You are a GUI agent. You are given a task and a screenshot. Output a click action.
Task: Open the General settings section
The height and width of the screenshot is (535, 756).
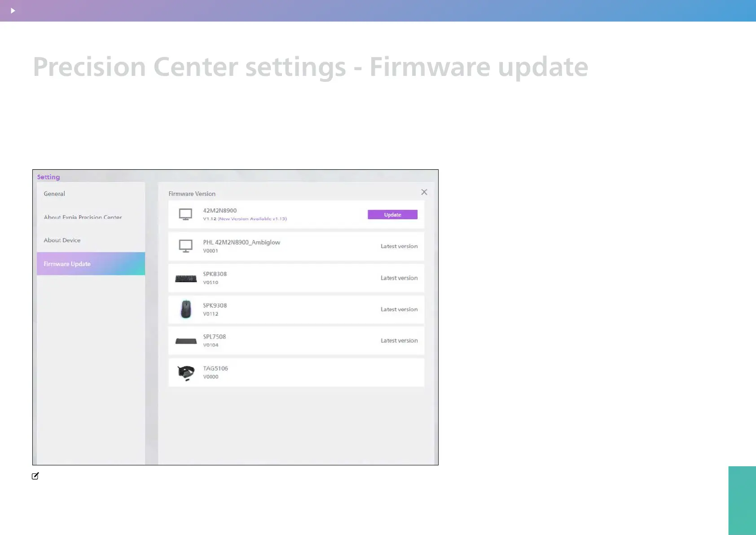click(x=54, y=194)
